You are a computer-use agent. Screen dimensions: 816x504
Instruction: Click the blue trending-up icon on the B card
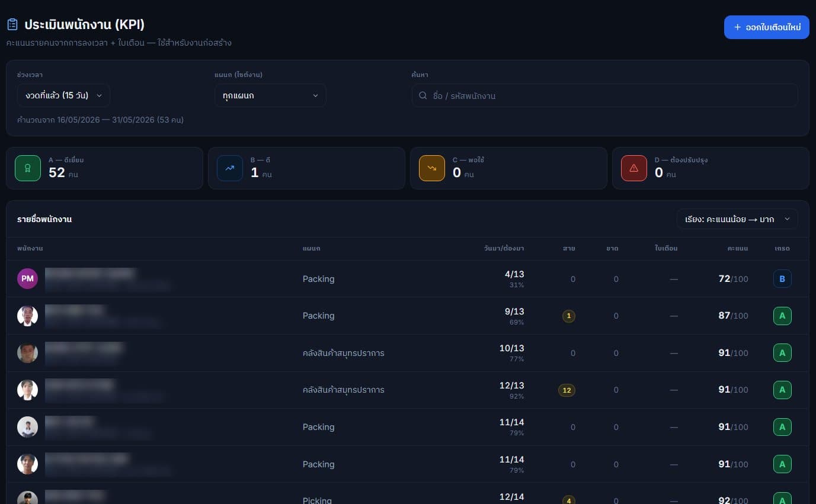pyautogui.click(x=230, y=168)
